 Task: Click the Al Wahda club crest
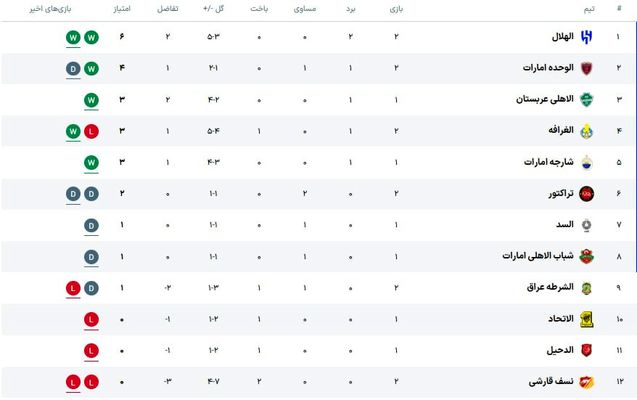click(587, 68)
